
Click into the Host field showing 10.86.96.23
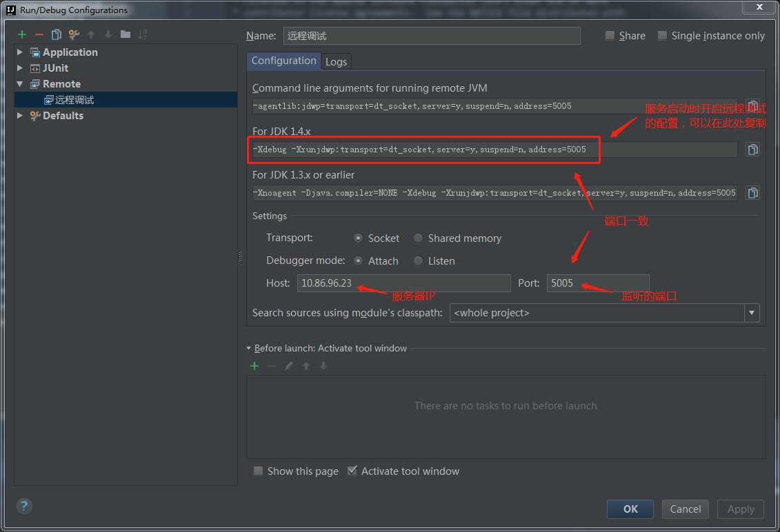[x=404, y=283]
